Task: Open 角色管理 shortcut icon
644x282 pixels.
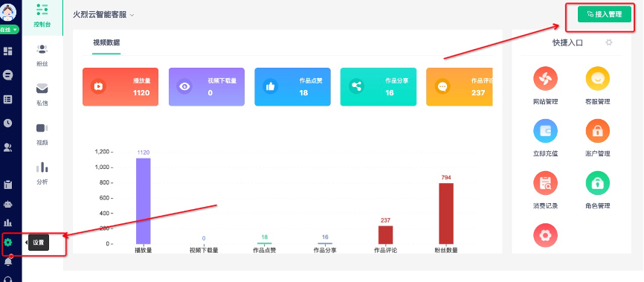Action: pyautogui.click(x=597, y=183)
